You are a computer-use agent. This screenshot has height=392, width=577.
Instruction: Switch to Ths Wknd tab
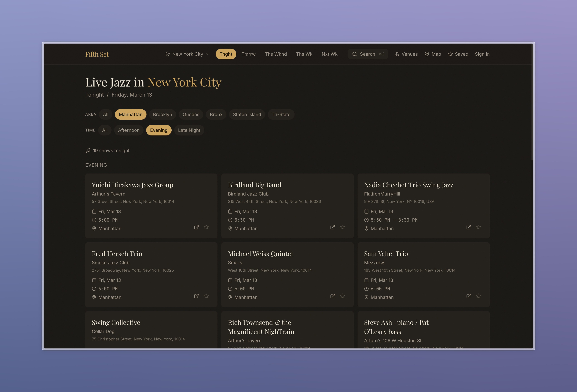pos(276,54)
